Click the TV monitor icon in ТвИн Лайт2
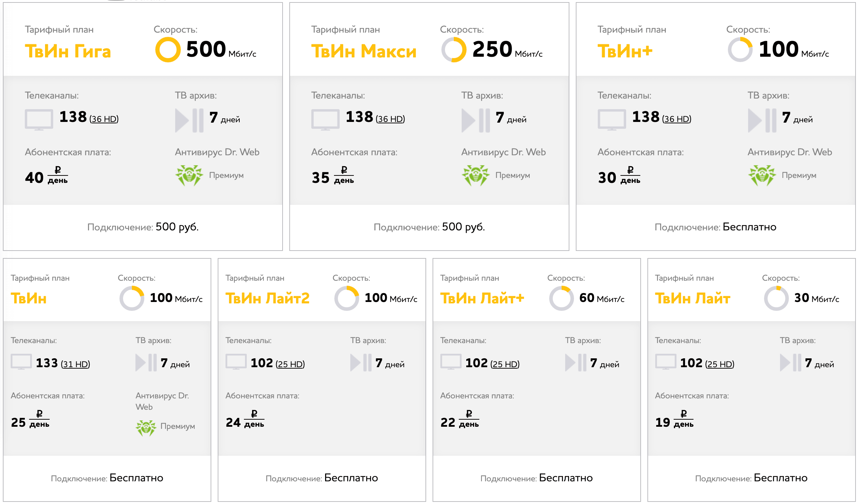The image size is (858, 504). pyautogui.click(x=236, y=362)
